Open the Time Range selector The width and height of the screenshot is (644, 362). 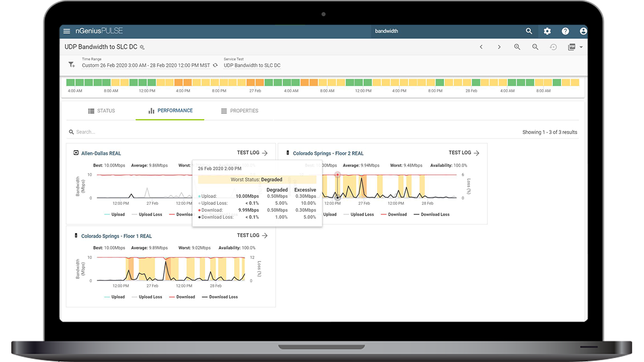[x=146, y=65]
